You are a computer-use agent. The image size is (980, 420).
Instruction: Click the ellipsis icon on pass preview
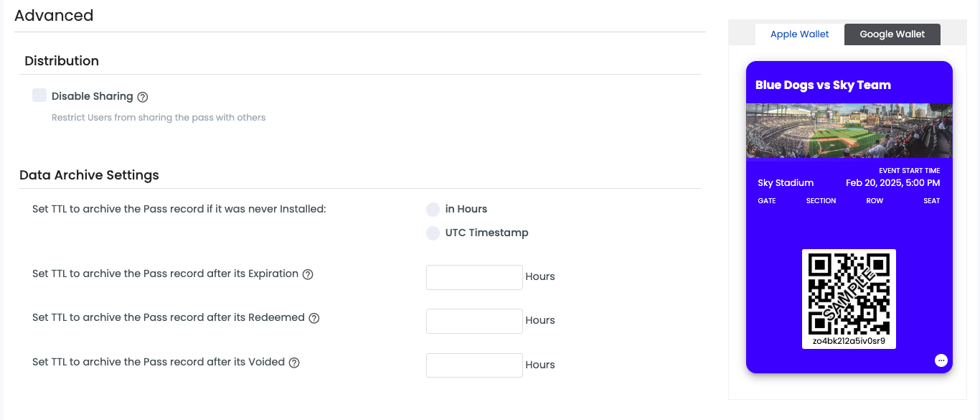click(941, 360)
